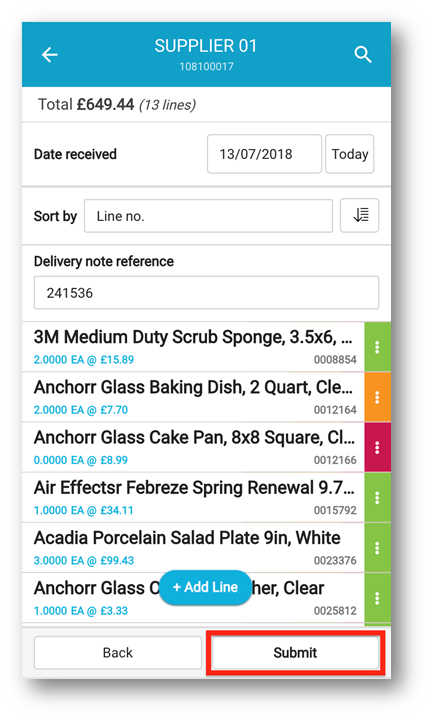The image size is (433, 721).
Task: Edit the delivery note reference field
Action: click(206, 292)
